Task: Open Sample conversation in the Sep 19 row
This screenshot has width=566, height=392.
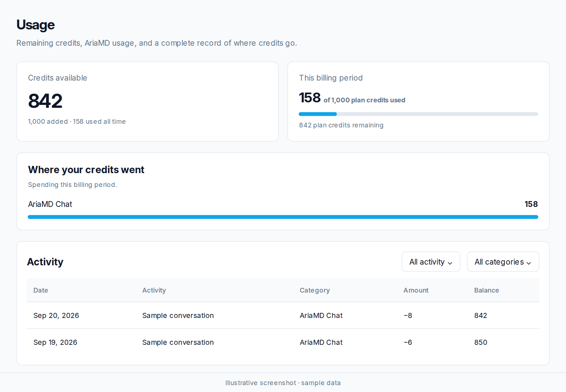Action: (178, 342)
